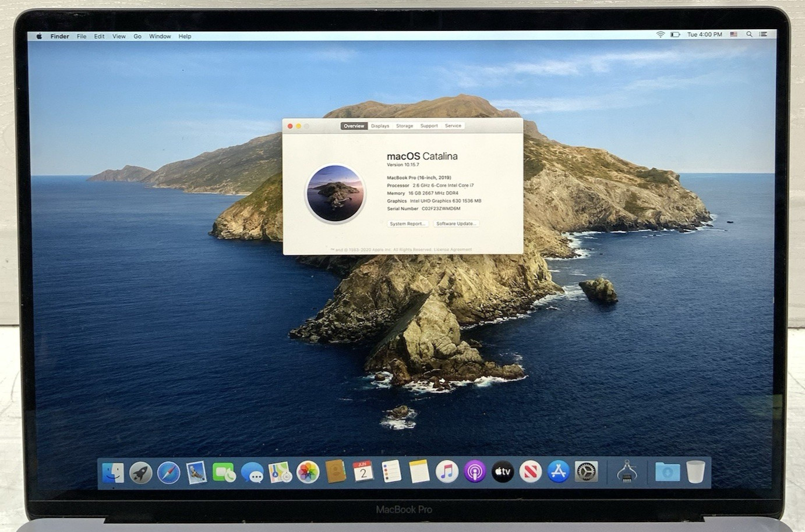Open the Apple menu

tap(39, 36)
